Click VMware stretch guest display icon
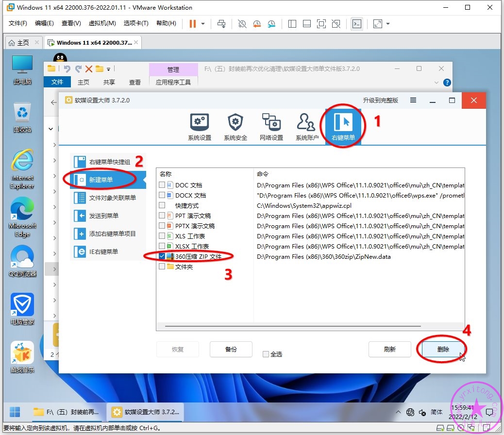This screenshot has height=435, width=504. pos(378,23)
